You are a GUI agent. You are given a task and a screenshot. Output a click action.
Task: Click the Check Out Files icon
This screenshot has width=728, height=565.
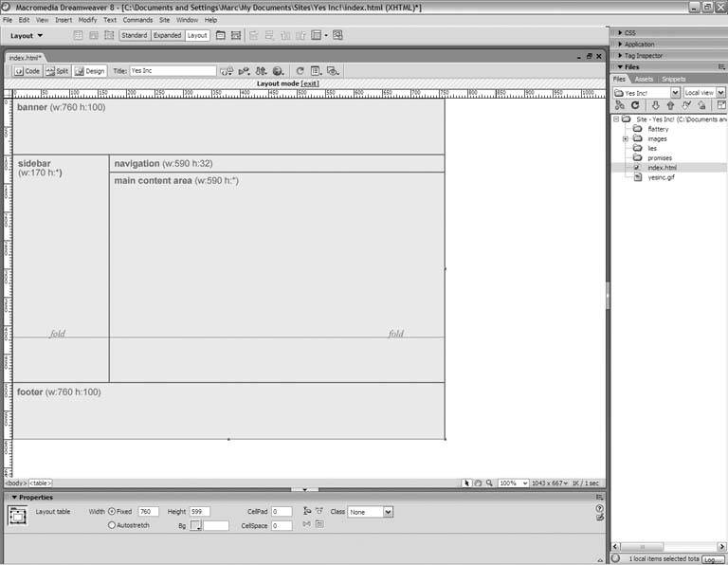pyautogui.click(x=686, y=105)
